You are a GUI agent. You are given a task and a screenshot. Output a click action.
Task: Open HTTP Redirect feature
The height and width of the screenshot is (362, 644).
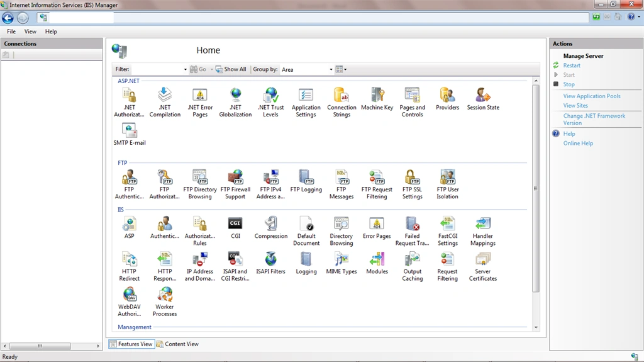point(130,266)
